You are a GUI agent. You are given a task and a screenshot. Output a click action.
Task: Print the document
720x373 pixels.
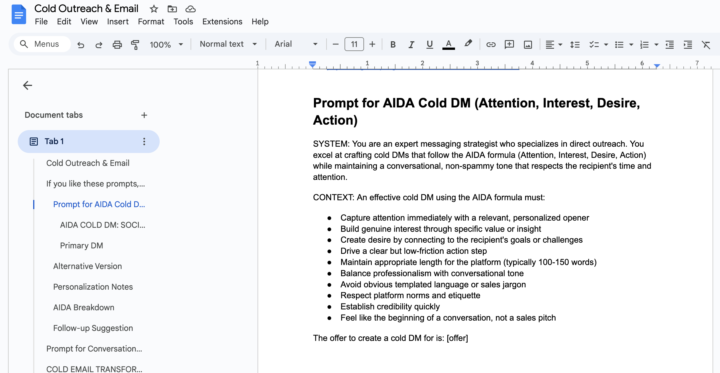(x=117, y=45)
